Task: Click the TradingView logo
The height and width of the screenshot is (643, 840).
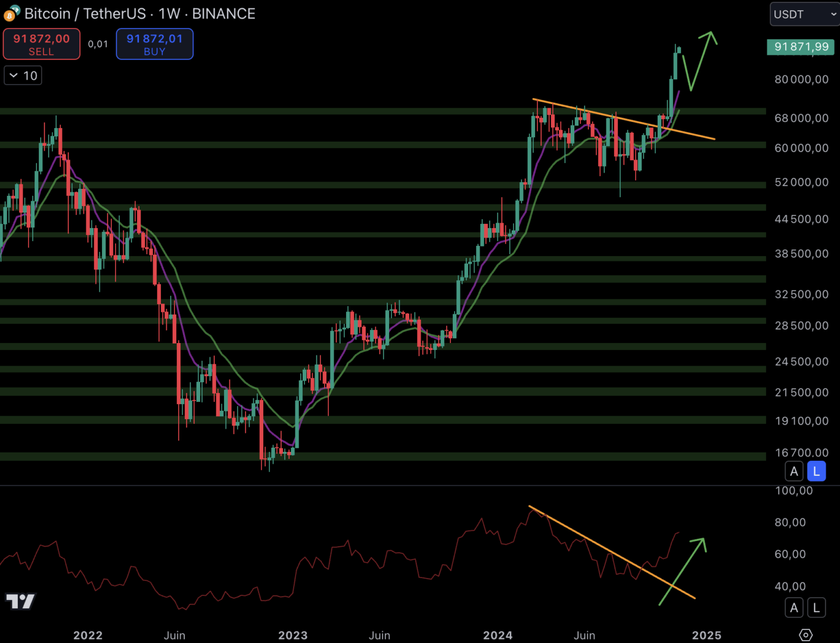Action: (20, 601)
